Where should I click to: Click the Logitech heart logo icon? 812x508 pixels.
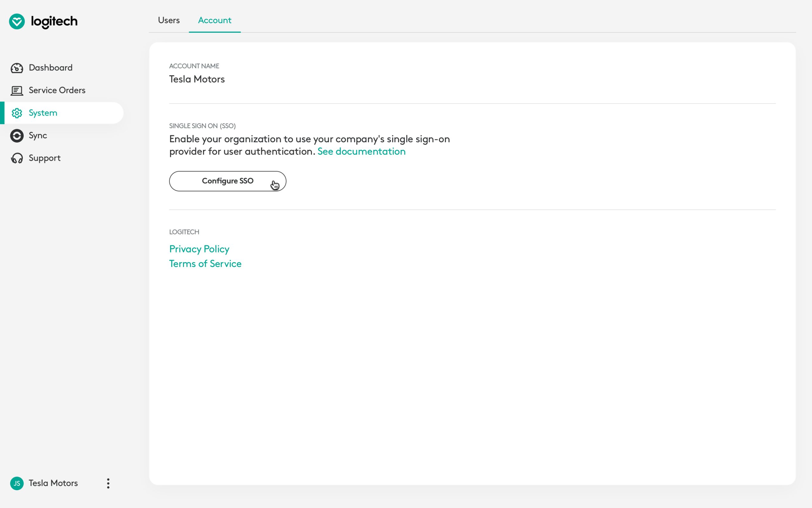click(x=17, y=22)
